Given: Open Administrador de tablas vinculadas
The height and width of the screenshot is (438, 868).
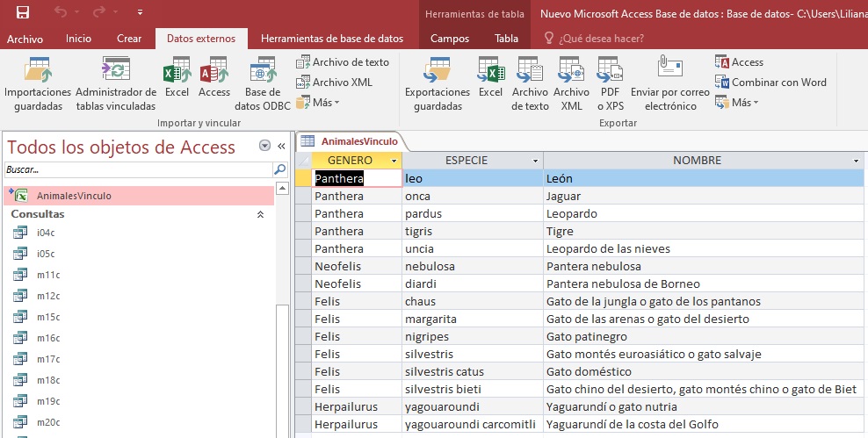Looking at the screenshot, I should click(116, 84).
